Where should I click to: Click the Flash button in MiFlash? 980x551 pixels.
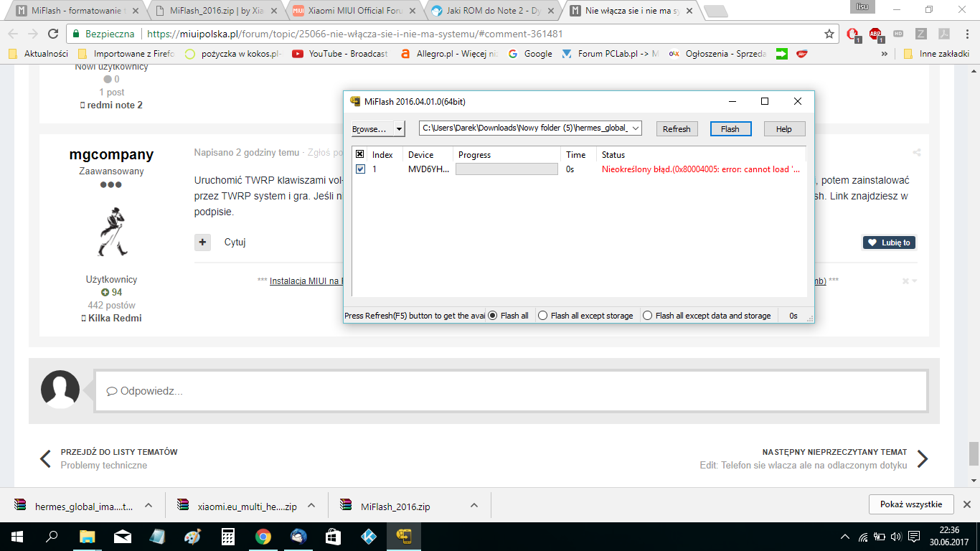730,129
